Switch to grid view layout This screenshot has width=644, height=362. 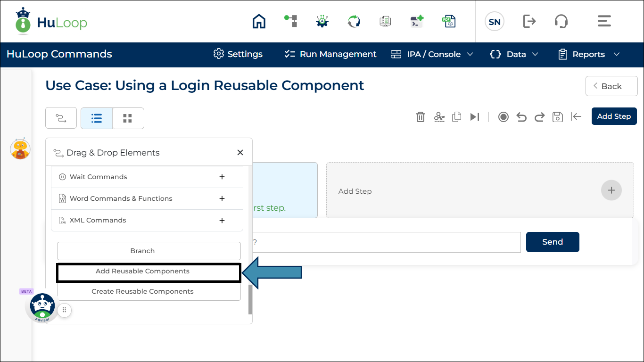coord(128,118)
